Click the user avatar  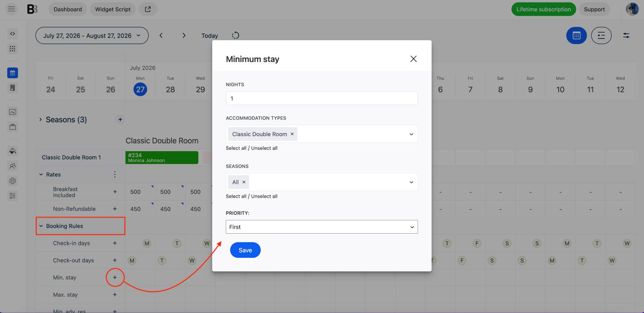pos(632,9)
